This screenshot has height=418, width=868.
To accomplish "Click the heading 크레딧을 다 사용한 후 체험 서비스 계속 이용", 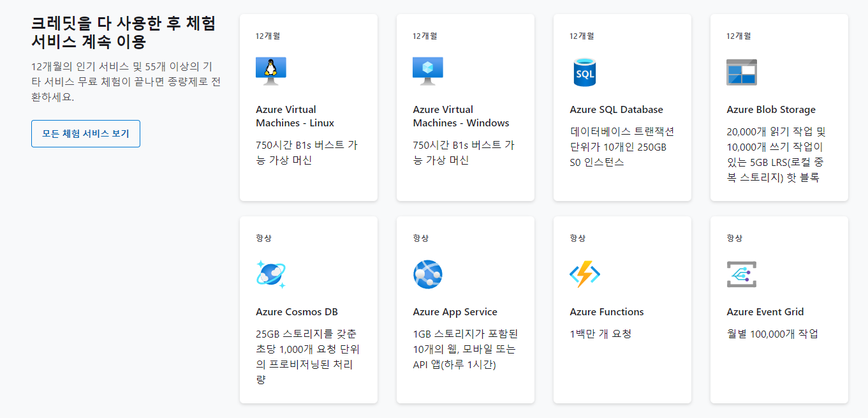I will [124, 33].
